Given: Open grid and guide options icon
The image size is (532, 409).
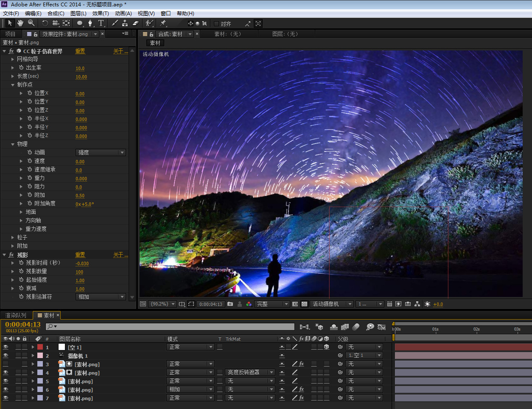Looking at the screenshot, I should point(182,304).
